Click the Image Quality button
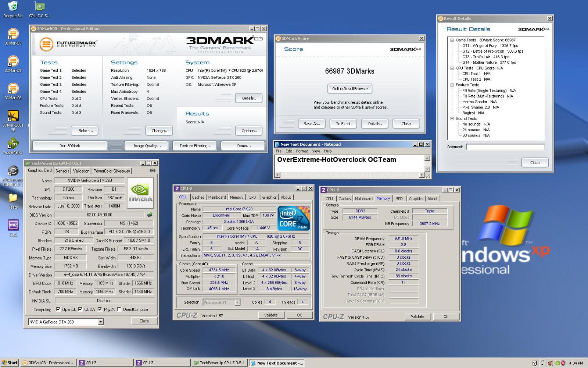 coord(147,146)
